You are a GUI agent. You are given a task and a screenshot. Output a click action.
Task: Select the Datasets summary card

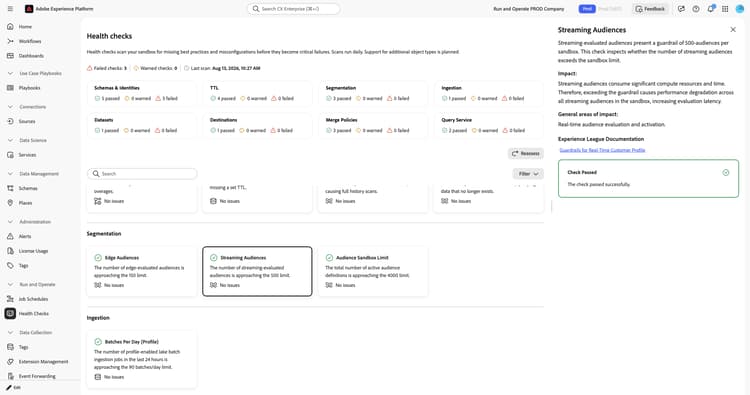[142, 125]
